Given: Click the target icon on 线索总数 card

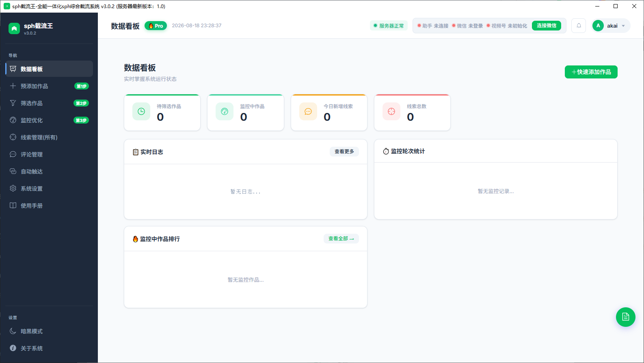Looking at the screenshot, I should point(391,111).
